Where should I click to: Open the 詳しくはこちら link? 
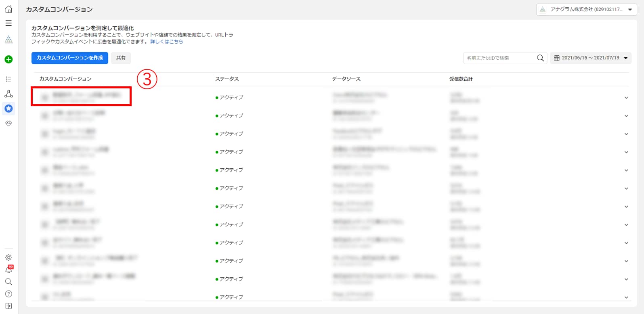click(x=166, y=42)
